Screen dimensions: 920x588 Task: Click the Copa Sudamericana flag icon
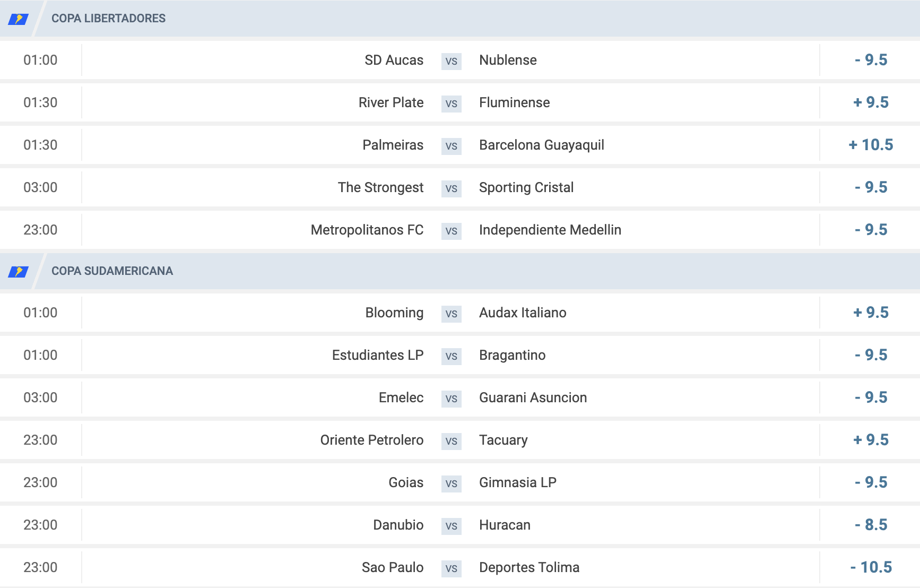(18, 272)
